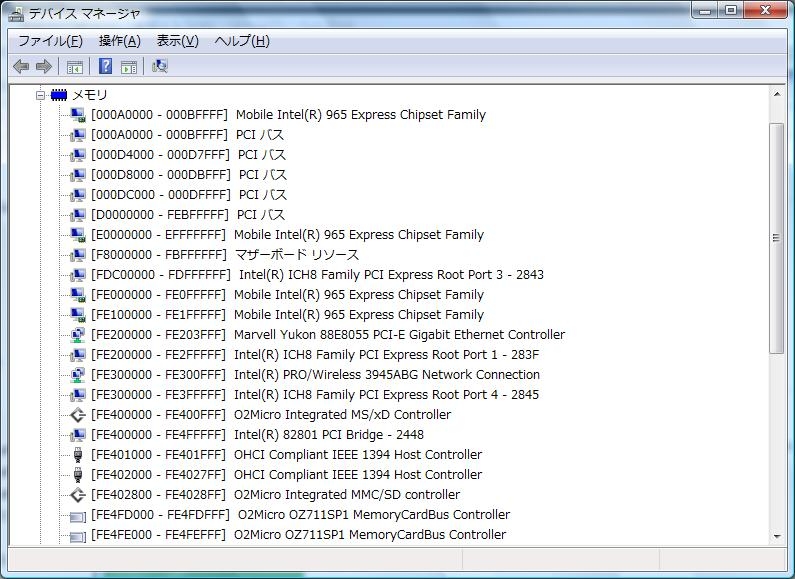
Task: Click the icon for ICH8 PCI Express Root Port 3
Action: tap(78, 275)
